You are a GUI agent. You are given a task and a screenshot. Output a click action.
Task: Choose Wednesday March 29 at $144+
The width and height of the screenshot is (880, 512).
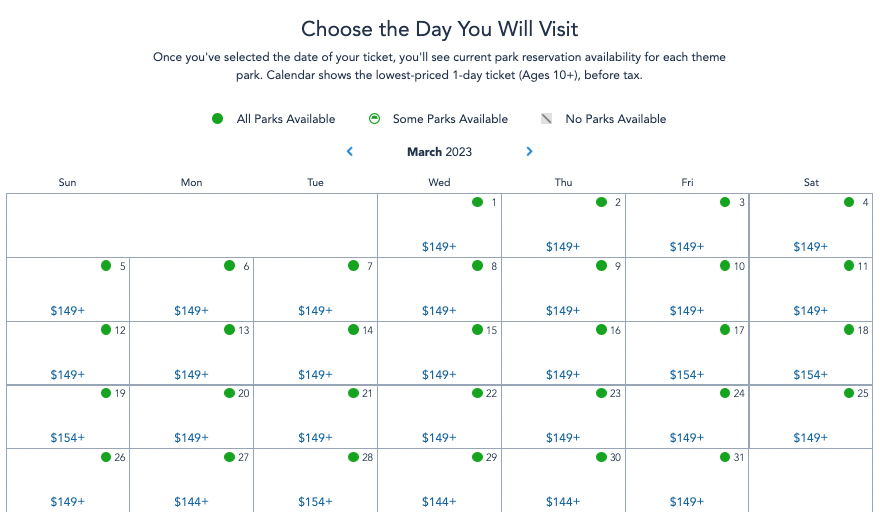(439, 480)
